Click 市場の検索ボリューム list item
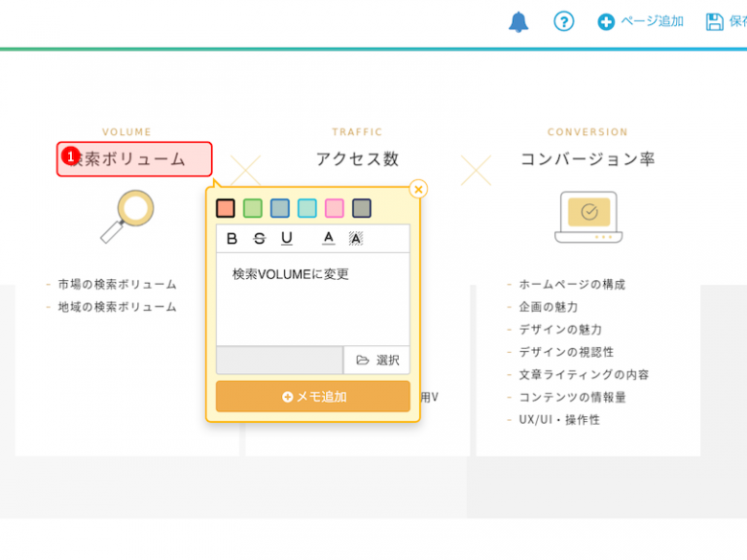 (117, 284)
